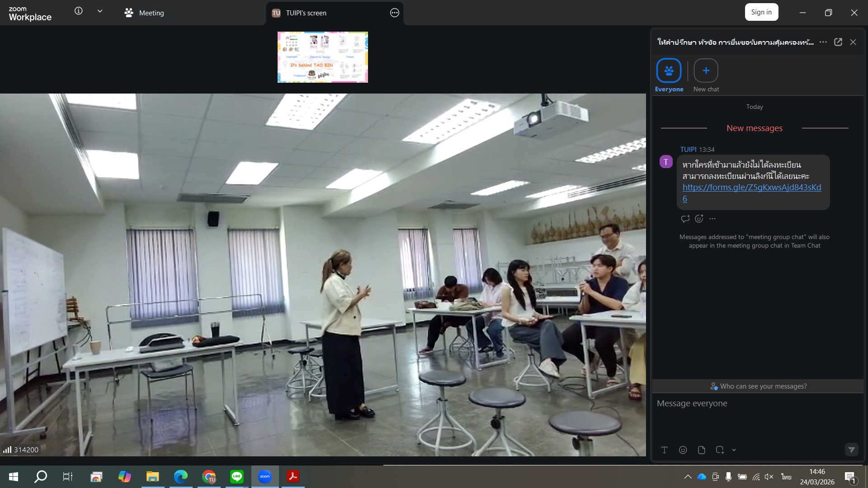This screenshot has height=488, width=868.
Task: Toggle text formatting in the chat composer
Action: tap(664, 450)
